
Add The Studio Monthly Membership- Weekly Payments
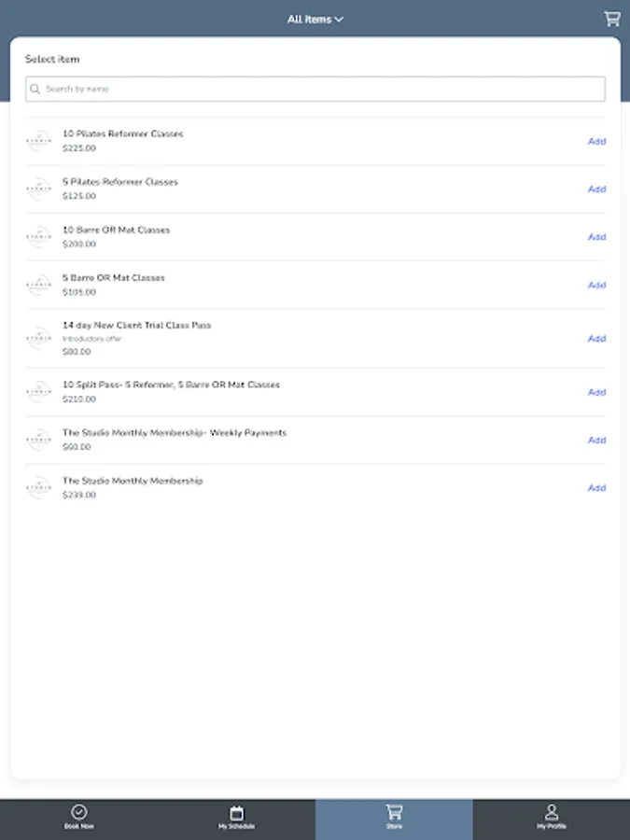[x=596, y=440]
